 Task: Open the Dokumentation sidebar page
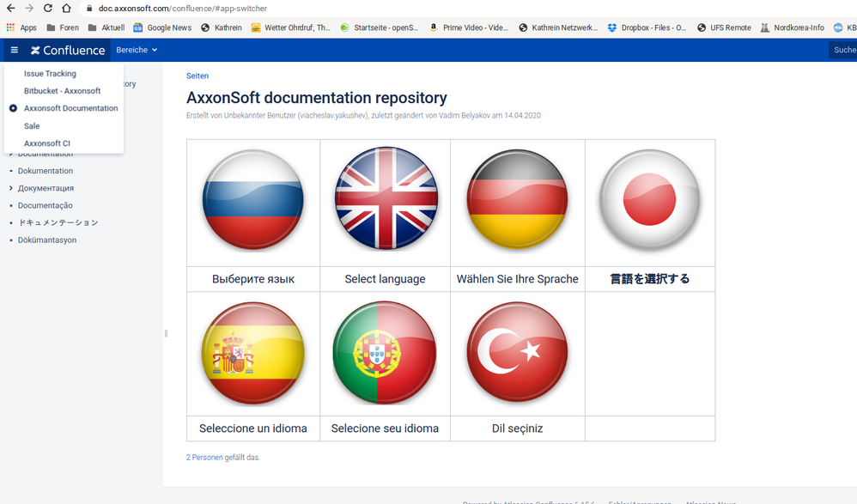pos(46,171)
